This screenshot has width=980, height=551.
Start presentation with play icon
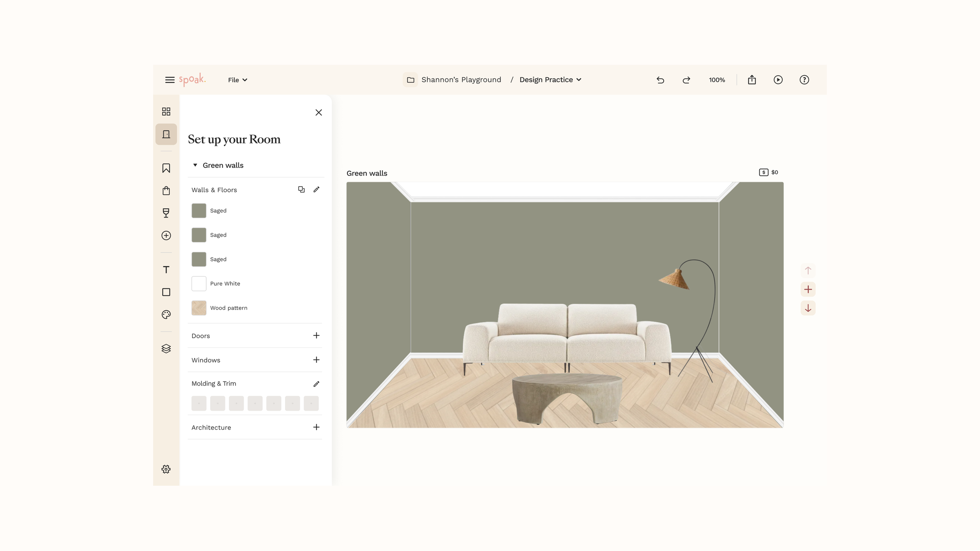[x=778, y=80]
